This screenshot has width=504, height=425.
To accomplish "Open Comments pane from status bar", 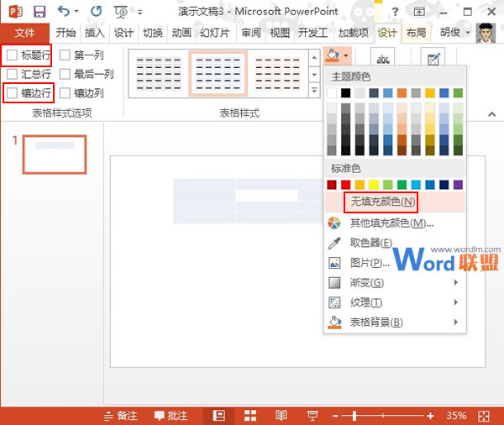I will (x=171, y=416).
